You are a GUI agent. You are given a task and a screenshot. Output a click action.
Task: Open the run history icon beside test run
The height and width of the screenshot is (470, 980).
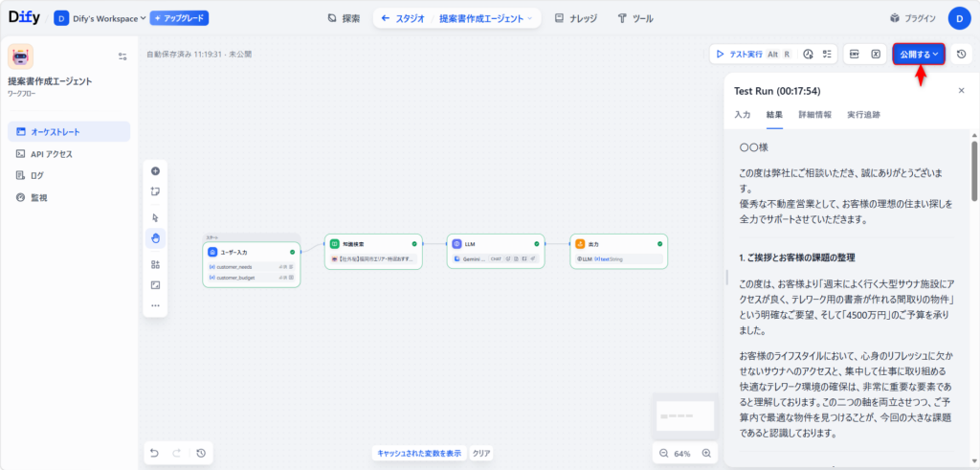[x=808, y=55]
